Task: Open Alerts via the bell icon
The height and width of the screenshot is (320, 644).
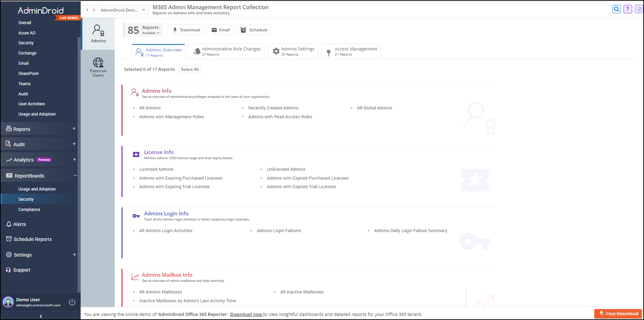Action: [9, 224]
